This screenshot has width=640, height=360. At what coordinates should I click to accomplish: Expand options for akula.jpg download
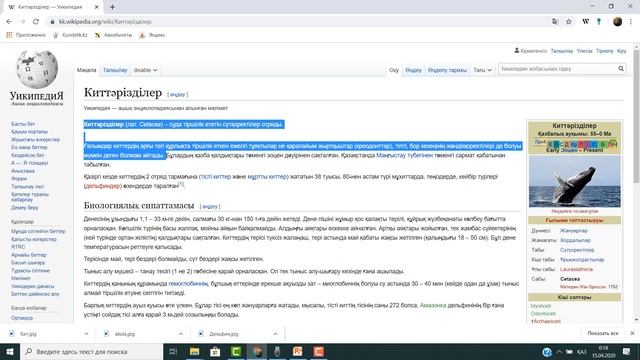(x=181, y=334)
